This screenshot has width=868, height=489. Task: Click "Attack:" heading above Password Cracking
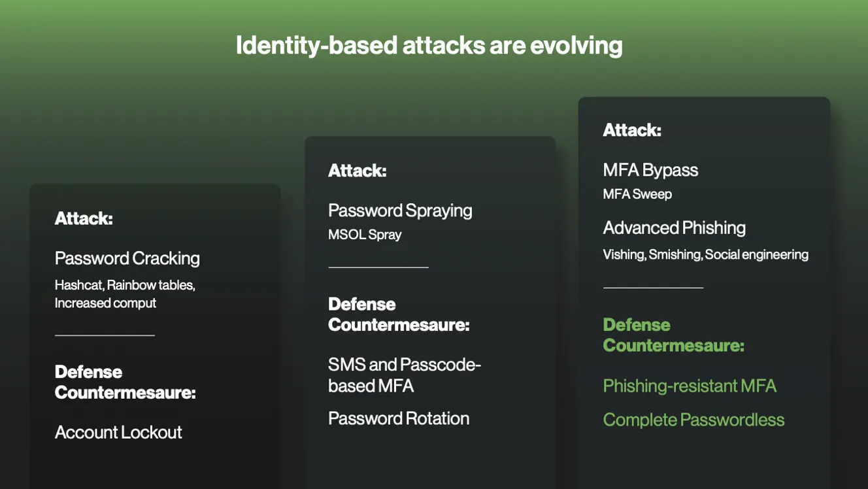tap(84, 218)
